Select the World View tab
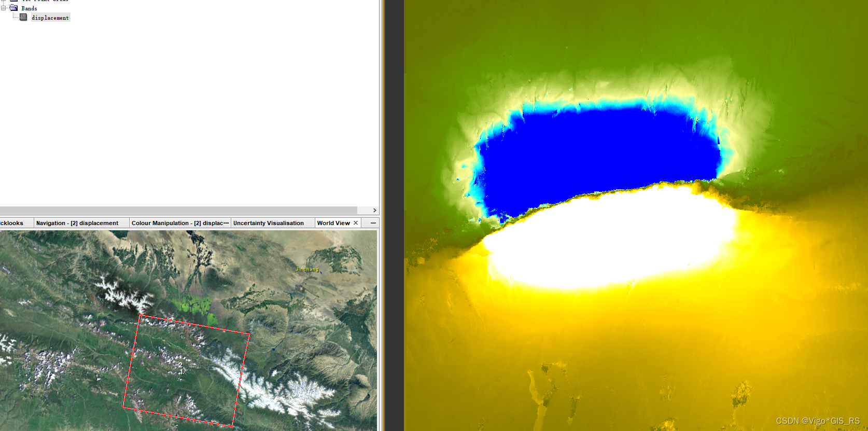 tap(333, 223)
